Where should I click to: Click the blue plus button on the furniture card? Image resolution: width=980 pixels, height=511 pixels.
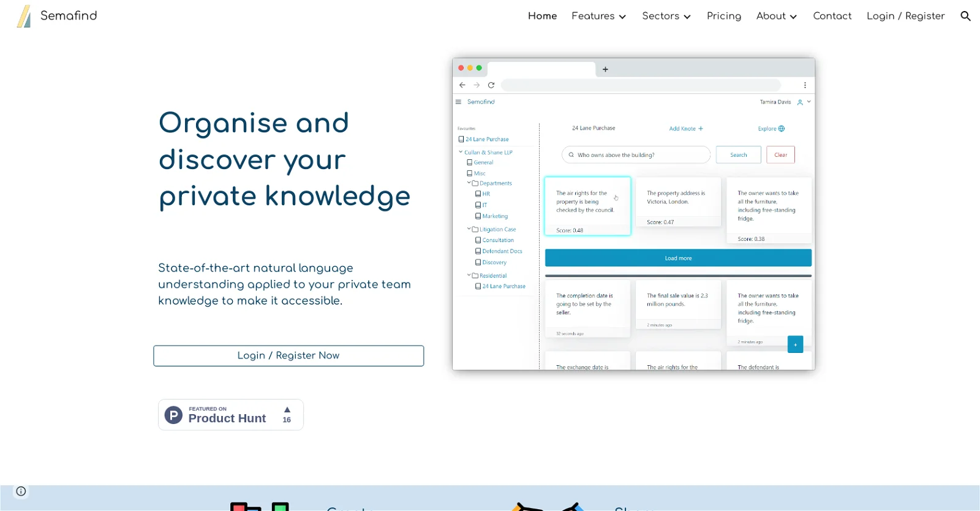pyautogui.click(x=795, y=344)
